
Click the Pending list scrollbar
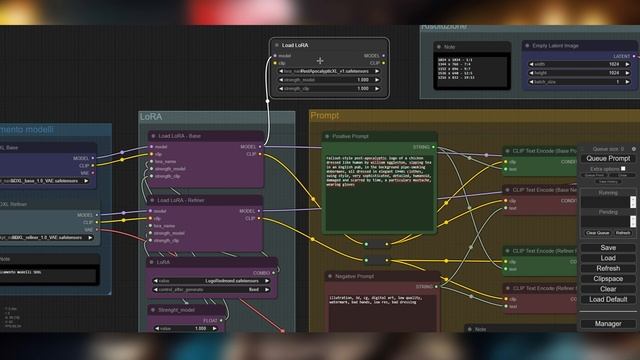pos(633,221)
